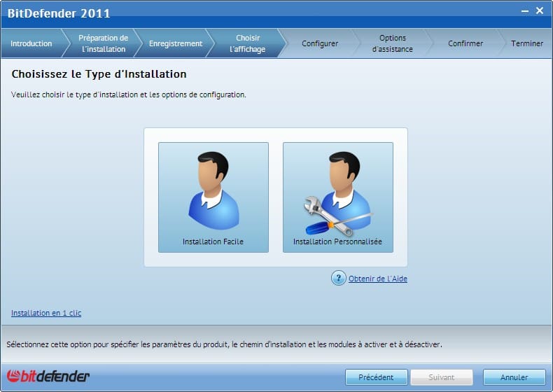This screenshot has width=553, height=392.
Task: Click the bitdefender logo in the footer
Action: point(48,376)
